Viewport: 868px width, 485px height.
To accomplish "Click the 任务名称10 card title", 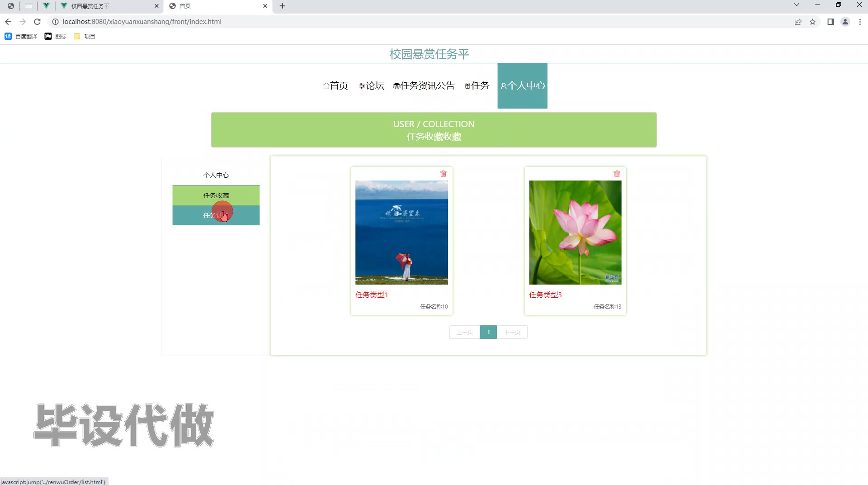I will 434,307.
